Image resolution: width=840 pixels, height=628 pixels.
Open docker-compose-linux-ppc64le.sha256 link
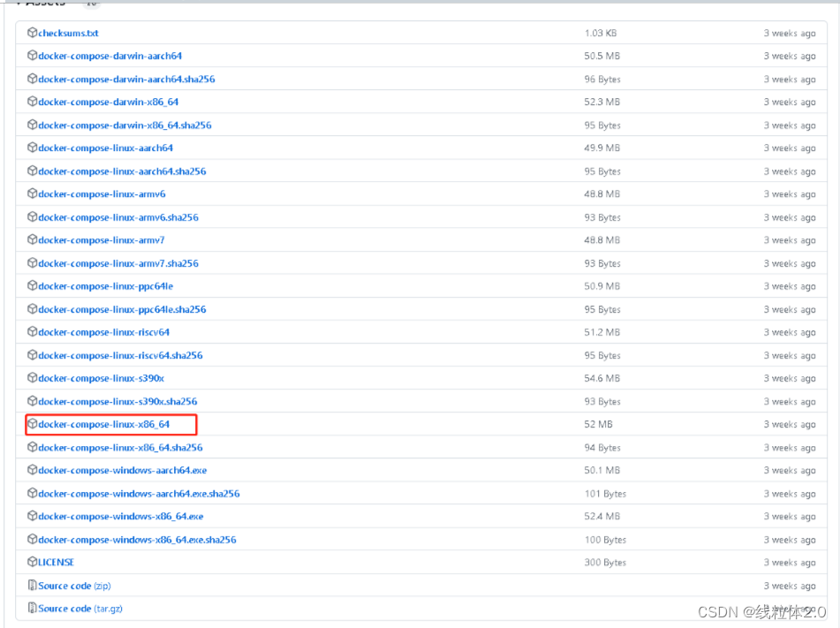[x=122, y=310]
